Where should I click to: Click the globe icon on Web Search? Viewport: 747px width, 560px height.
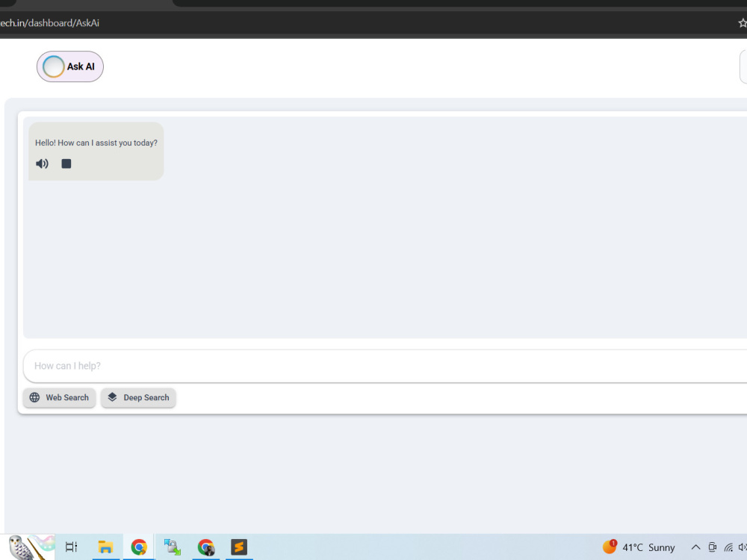35,398
